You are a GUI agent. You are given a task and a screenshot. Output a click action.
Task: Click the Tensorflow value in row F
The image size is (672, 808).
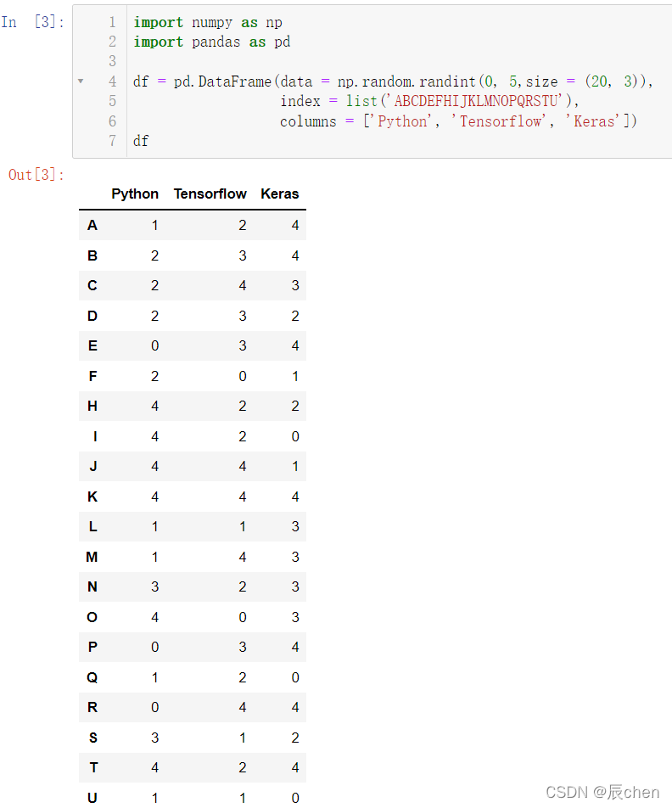pyautogui.click(x=242, y=376)
